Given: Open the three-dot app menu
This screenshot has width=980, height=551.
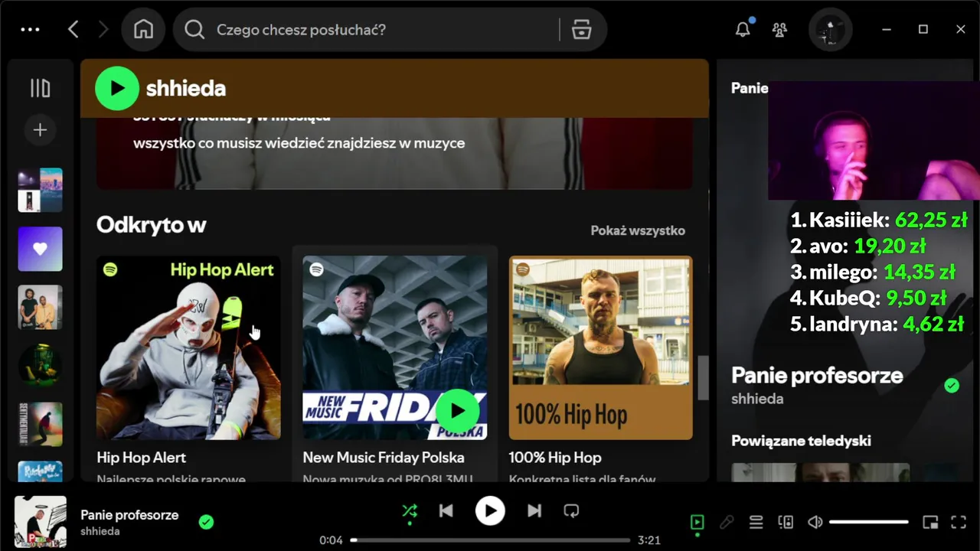Looking at the screenshot, I should 30,29.
